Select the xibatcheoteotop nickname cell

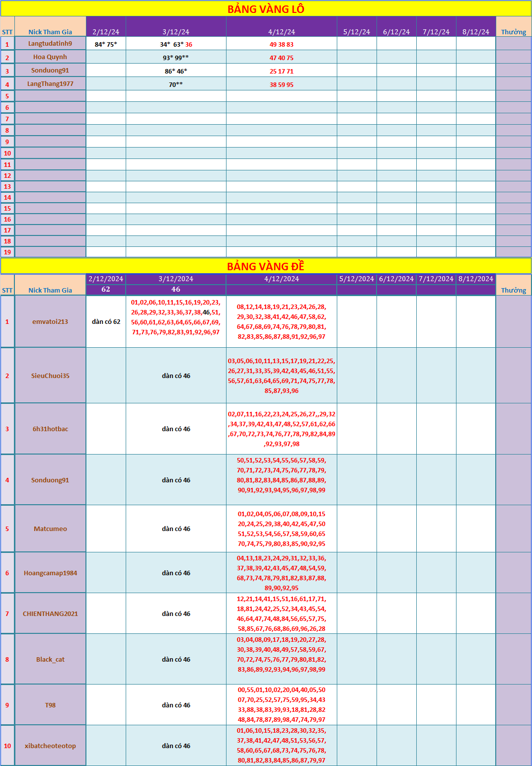[x=50, y=746]
